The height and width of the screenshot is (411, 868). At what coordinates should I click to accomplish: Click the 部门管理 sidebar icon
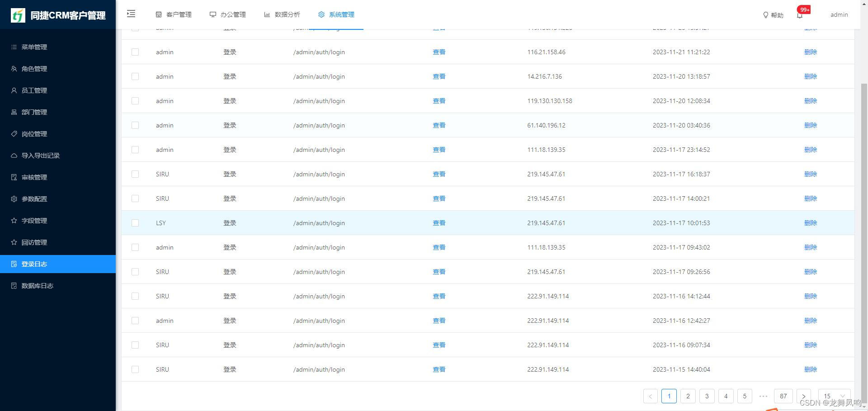pyautogui.click(x=14, y=112)
